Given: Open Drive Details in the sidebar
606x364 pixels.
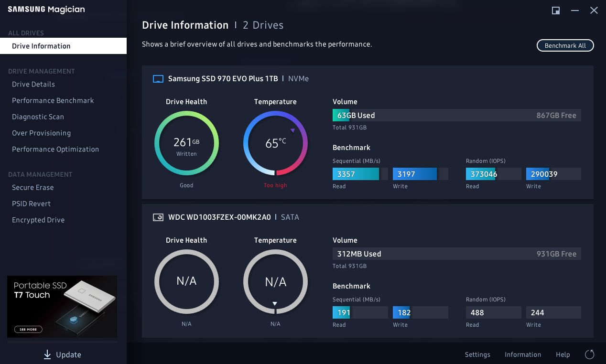Looking at the screenshot, I should tap(33, 84).
